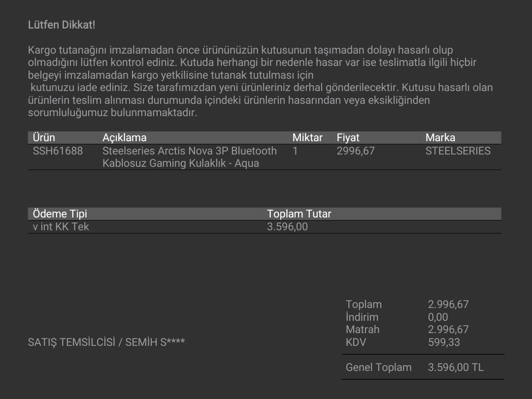532x399 pixels.
Task: Click the İndirim value 0,00
Action: 438,317
